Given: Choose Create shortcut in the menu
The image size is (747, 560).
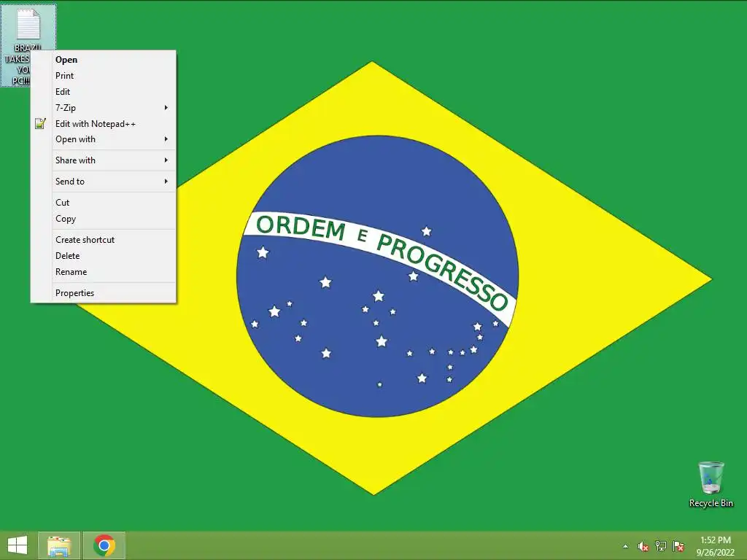Looking at the screenshot, I should pyautogui.click(x=104, y=239).
